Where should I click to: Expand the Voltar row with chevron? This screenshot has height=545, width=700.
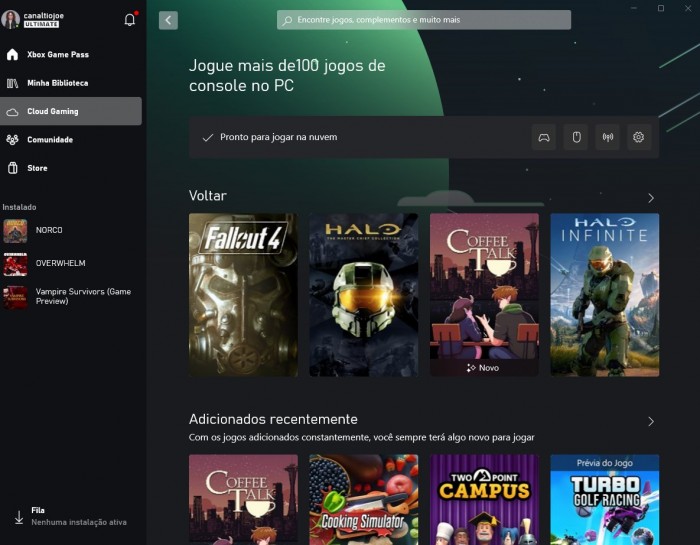click(651, 198)
